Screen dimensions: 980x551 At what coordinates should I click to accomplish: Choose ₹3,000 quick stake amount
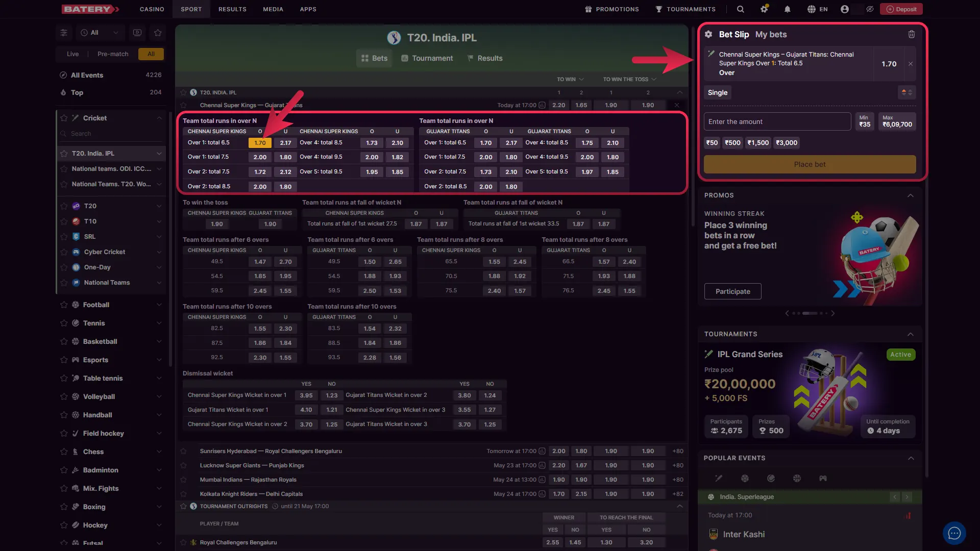tap(787, 143)
